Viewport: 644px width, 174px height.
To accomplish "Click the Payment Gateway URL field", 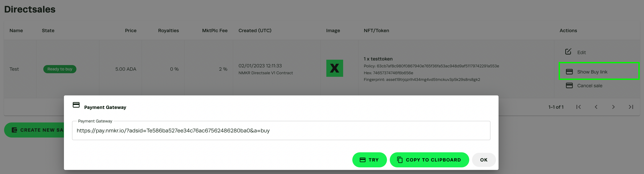I will (x=281, y=131).
